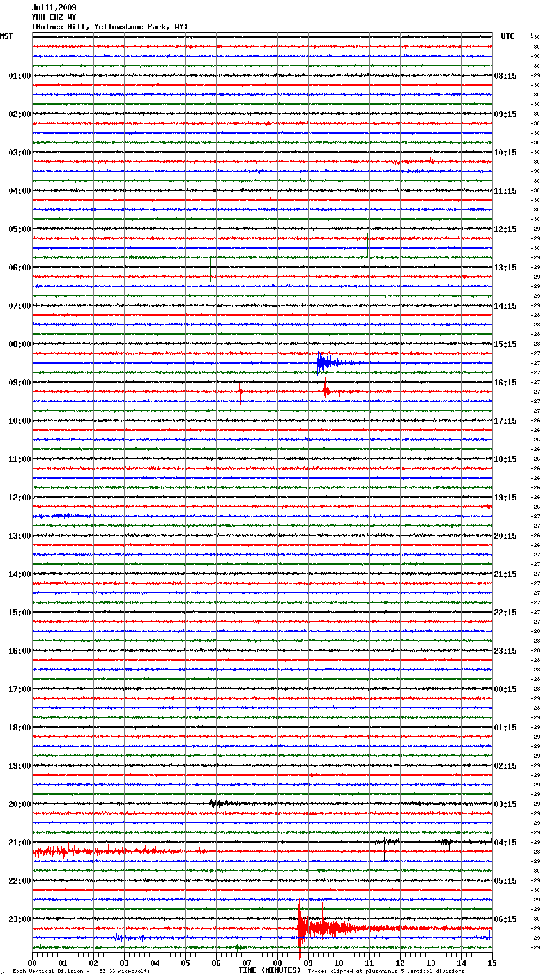Screen dimensions: 543x980
Task: Select the 12:00 MST row label
Action: (19, 498)
